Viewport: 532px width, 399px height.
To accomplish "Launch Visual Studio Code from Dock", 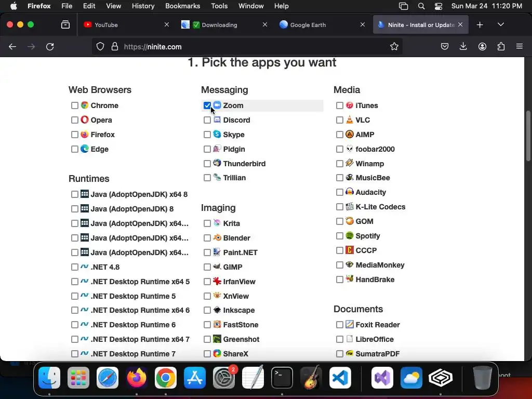I will tap(340, 378).
